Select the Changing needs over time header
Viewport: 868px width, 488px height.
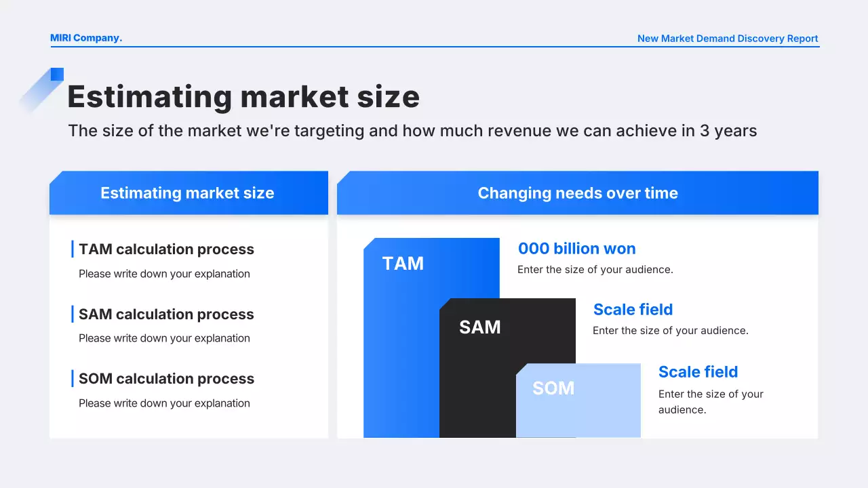[x=578, y=193]
